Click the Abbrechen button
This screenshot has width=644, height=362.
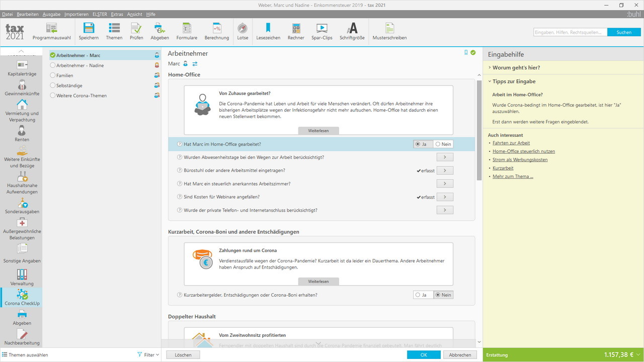click(x=460, y=355)
